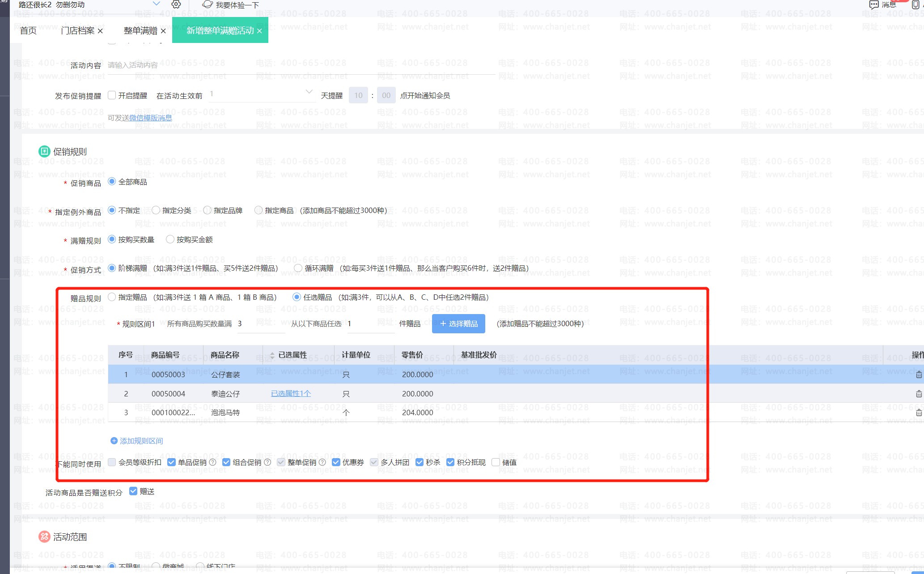Select 循环满赠 radio option
924x574 pixels.
(298, 268)
